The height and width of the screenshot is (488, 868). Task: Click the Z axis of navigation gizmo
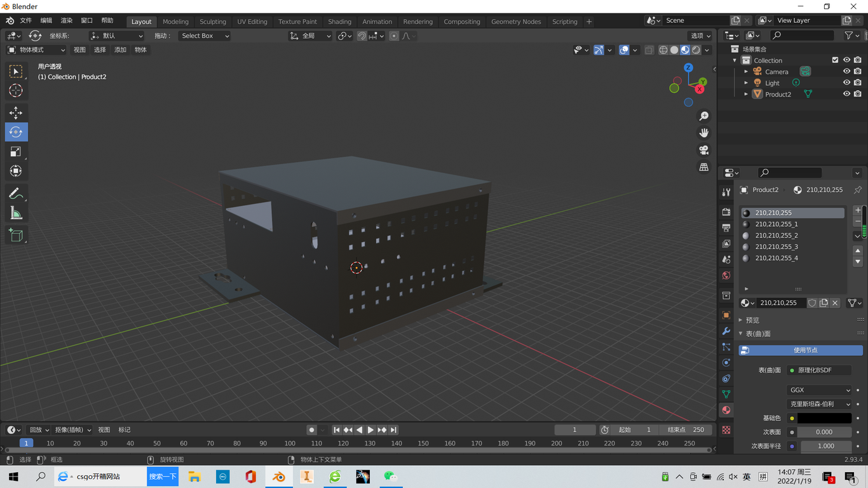(688, 67)
